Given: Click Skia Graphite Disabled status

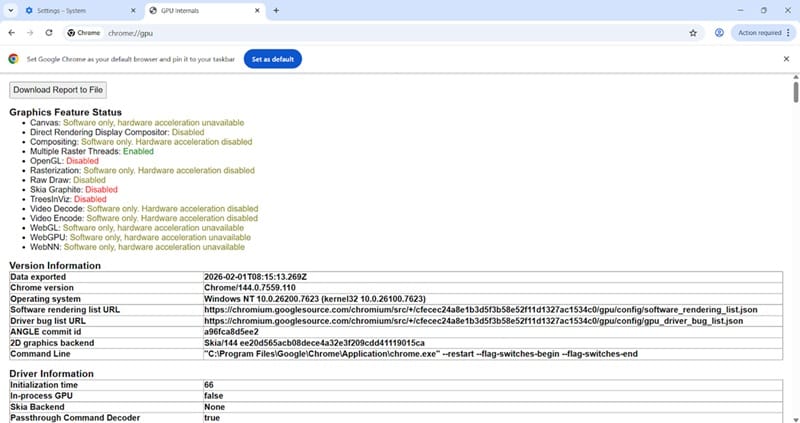Looking at the screenshot, I should click(x=102, y=190).
